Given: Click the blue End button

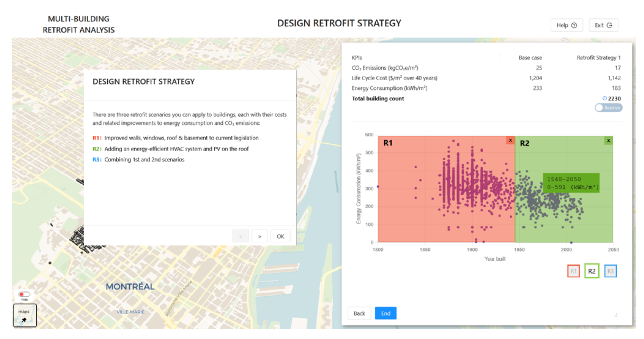Looking at the screenshot, I should [385, 313].
